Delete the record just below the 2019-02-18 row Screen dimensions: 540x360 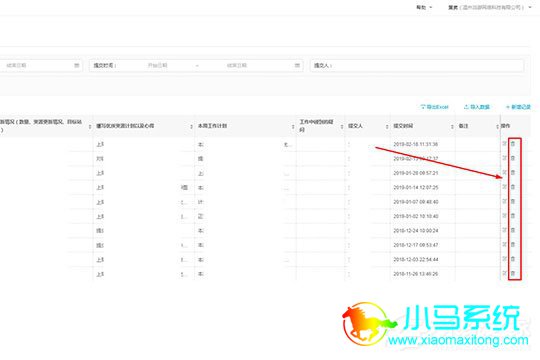point(513,158)
